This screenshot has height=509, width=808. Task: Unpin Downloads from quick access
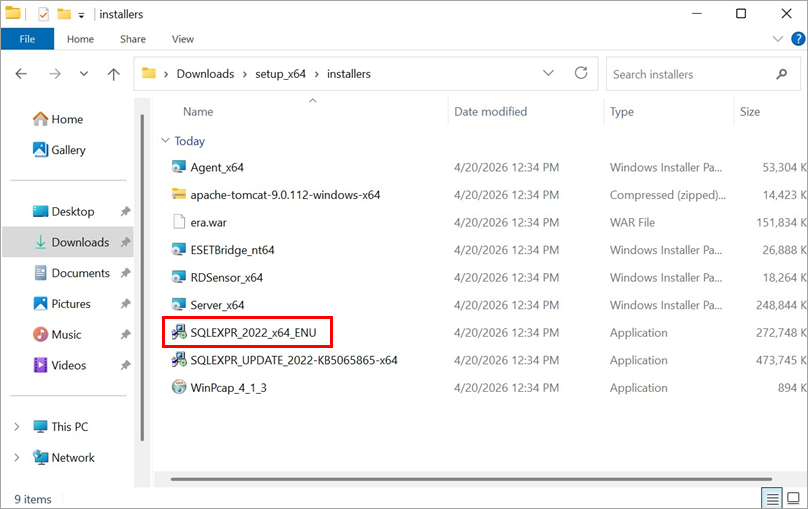tap(125, 242)
